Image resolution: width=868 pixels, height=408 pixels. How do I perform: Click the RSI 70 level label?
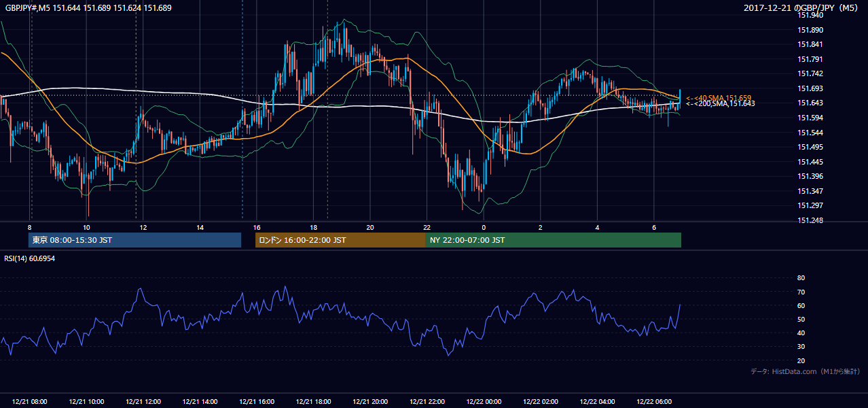point(801,292)
